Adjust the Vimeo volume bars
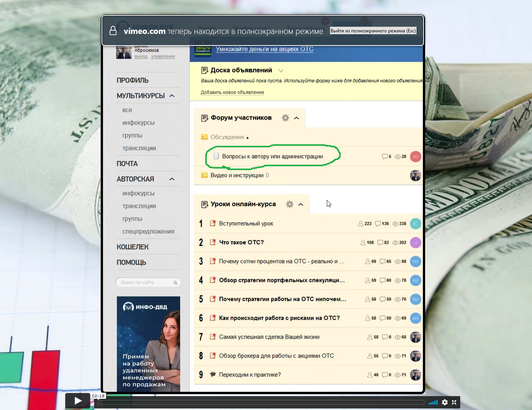This screenshot has height=410, width=532. click(433, 402)
